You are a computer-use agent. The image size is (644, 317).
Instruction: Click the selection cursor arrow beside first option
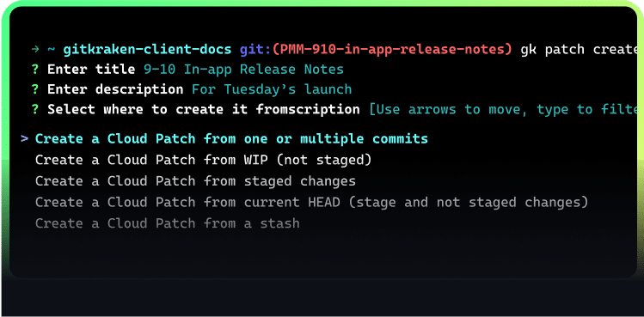(x=25, y=139)
